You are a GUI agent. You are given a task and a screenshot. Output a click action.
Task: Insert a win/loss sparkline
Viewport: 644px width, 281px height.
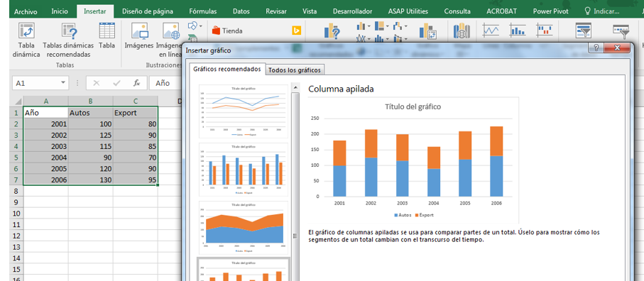(545, 30)
